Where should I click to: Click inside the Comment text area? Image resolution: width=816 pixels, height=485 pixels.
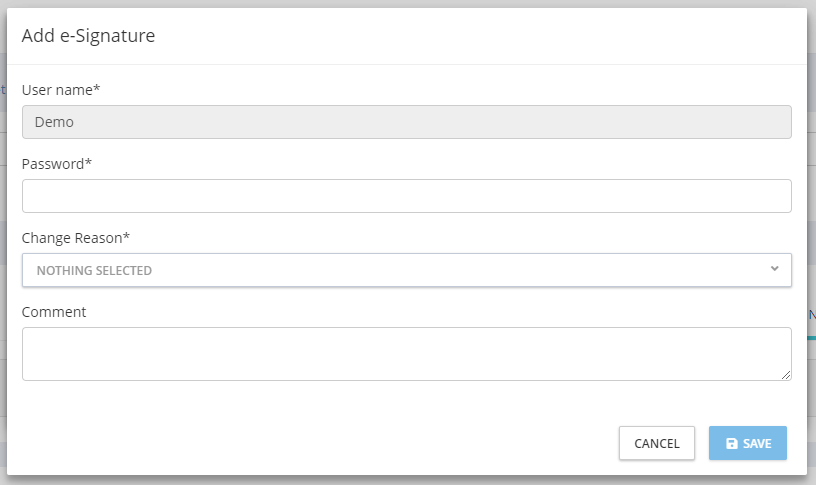coord(406,353)
